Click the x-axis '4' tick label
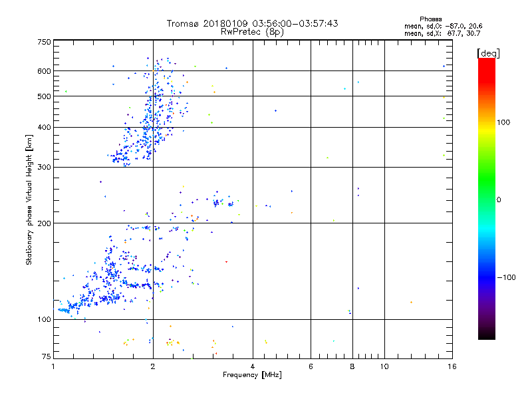Screen dimensions: 532x399 pyautogui.click(x=253, y=366)
